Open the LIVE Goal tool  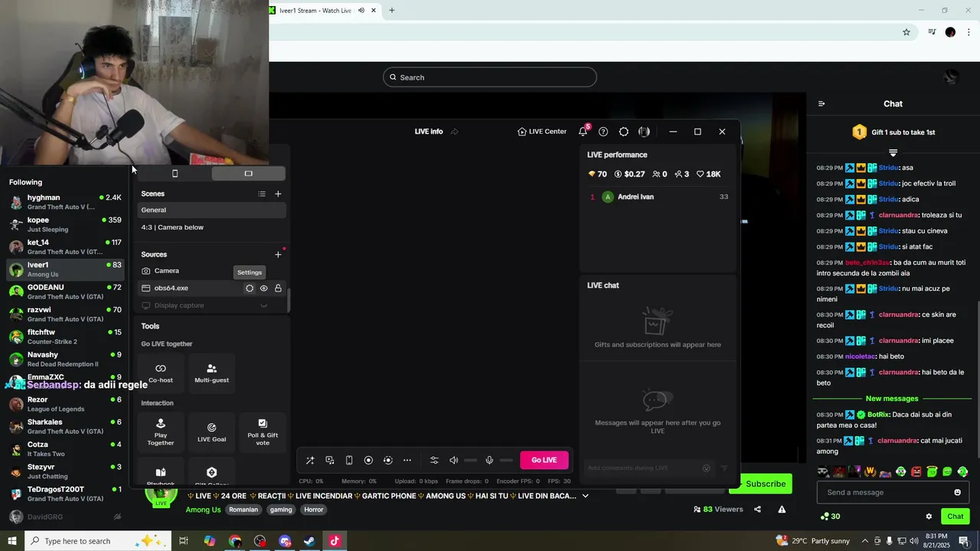pyautogui.click(x=211, y=432)
